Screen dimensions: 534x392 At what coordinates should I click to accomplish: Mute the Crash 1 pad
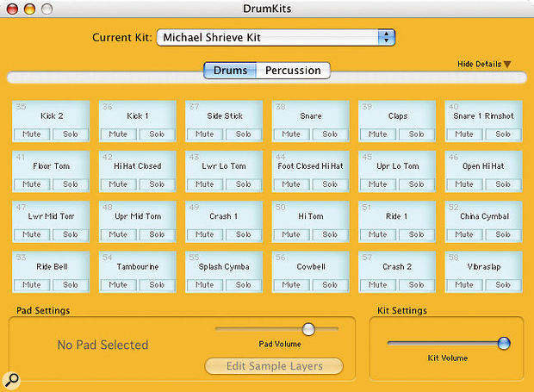coord(205,234)
